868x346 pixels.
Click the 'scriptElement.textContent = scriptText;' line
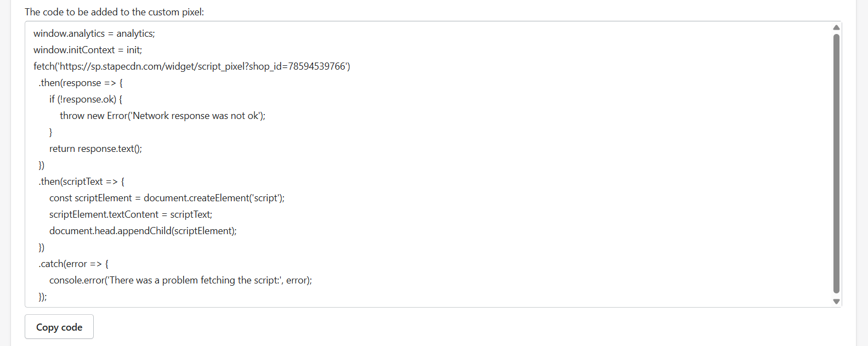131,214
